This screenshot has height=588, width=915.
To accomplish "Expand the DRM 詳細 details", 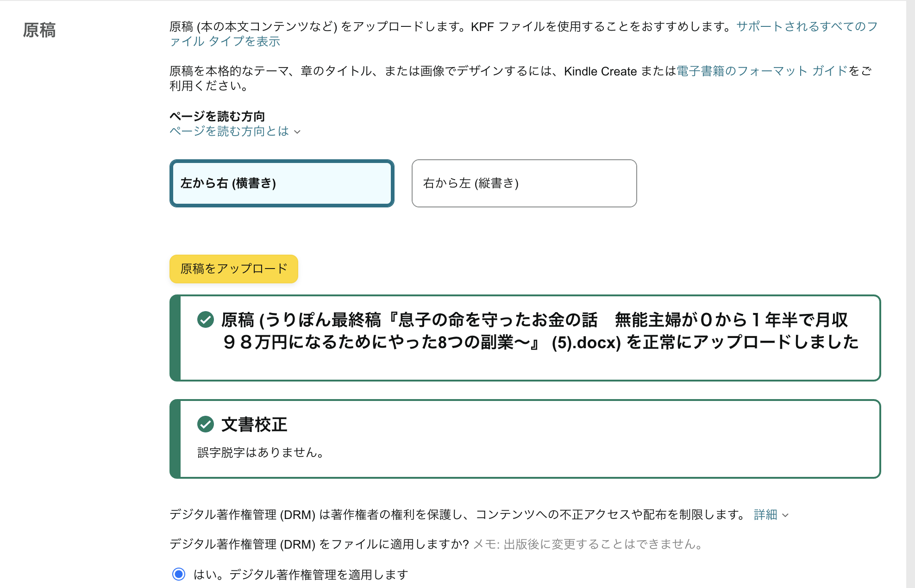I will tap(765, 515).
